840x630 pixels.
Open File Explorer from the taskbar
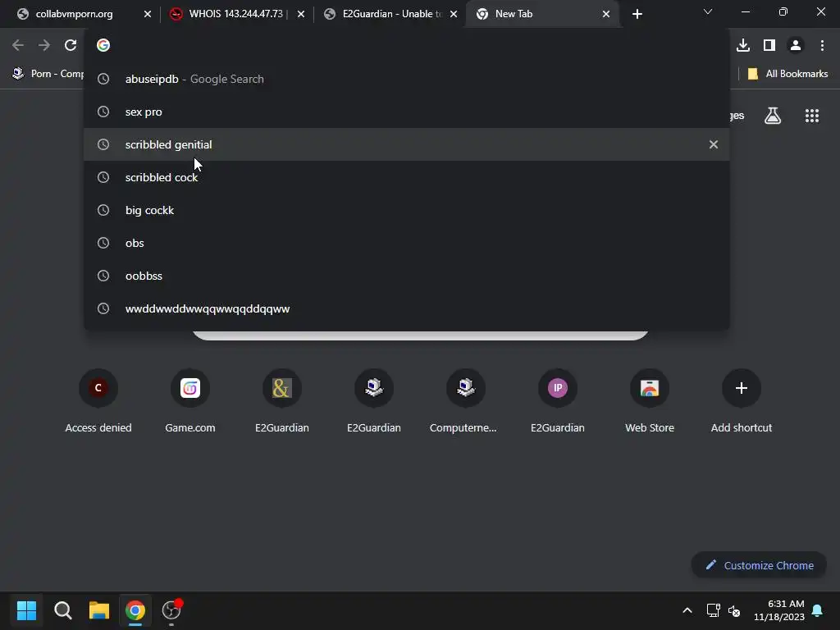pyautogui.click(x=99, y=610)
